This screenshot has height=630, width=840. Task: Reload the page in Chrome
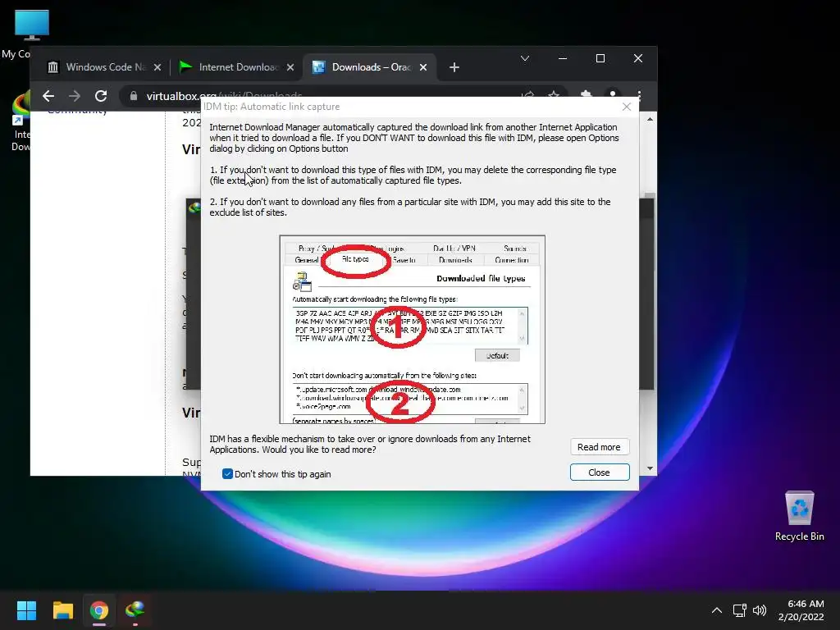pyautogui.click(x=101, y=96)
